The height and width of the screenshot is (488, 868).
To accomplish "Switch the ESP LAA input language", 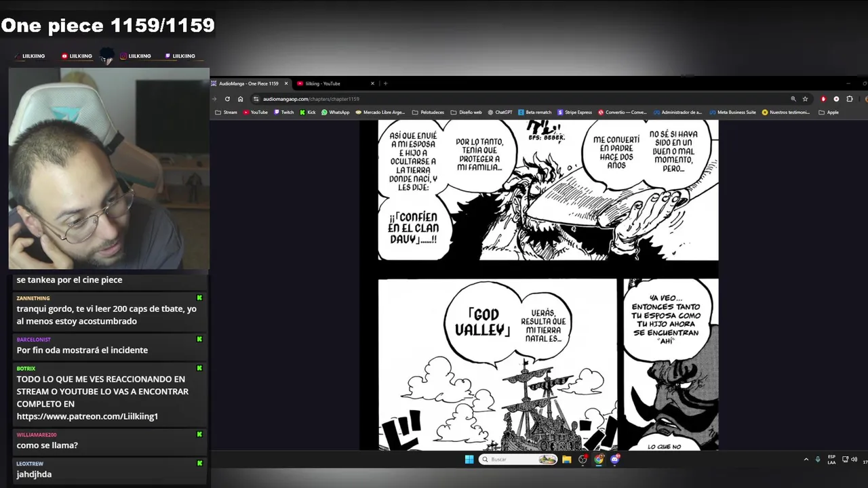I will pyautogui.click(x=831, y=460).
